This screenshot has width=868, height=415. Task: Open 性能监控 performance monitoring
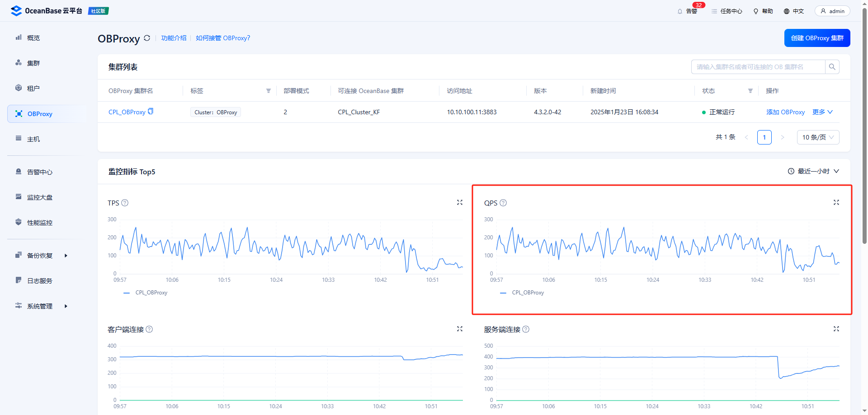point(40,223)
